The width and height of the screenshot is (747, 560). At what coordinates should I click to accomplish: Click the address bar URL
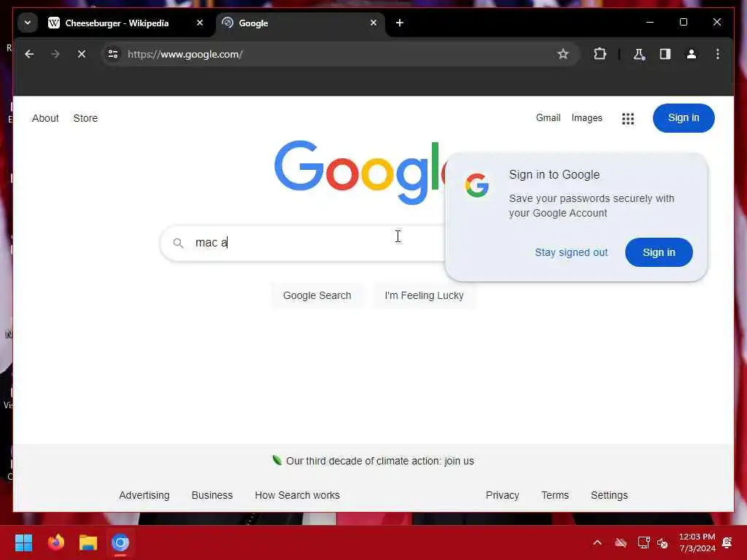(x=185, y=54)
